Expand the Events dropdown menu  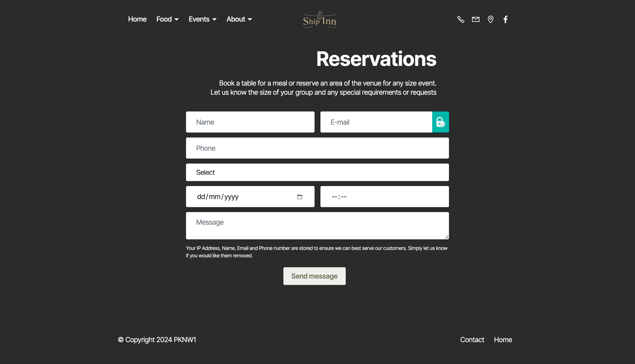coord(202,19)
